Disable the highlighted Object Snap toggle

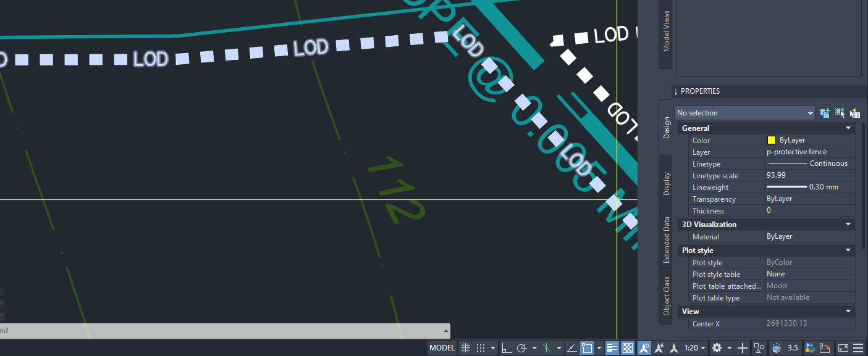(588, 347)
